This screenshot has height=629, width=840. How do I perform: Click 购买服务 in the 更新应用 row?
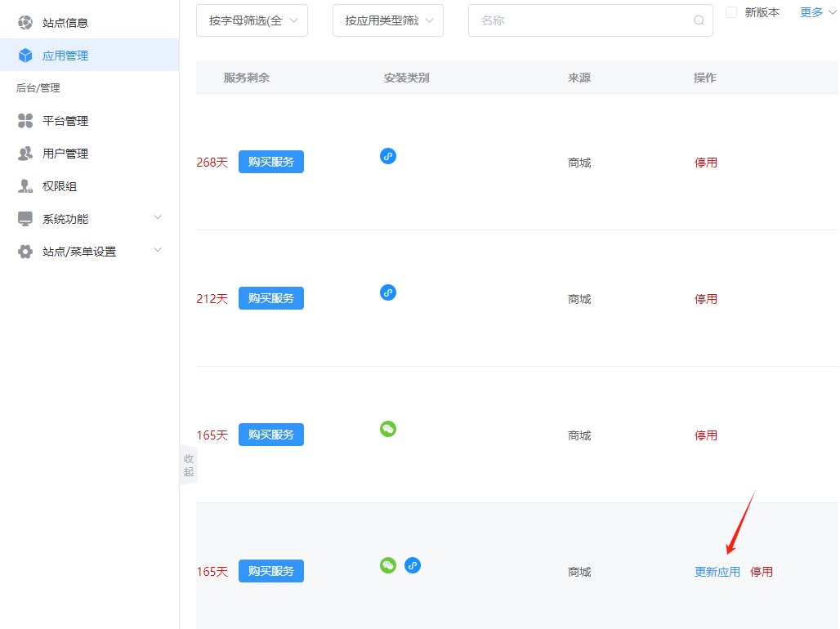(271, 571)
